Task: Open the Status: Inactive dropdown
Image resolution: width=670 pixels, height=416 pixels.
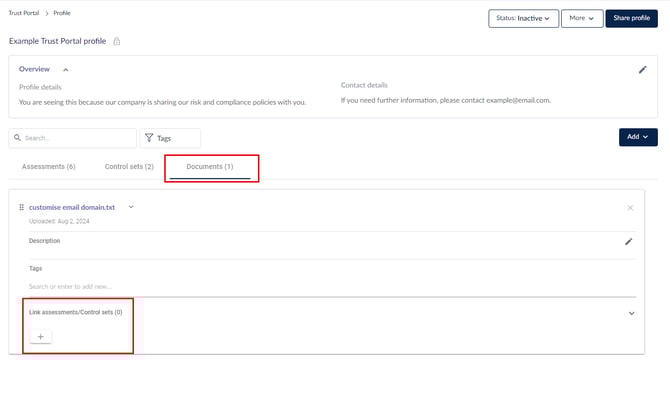Action: [x=523, y=18]
